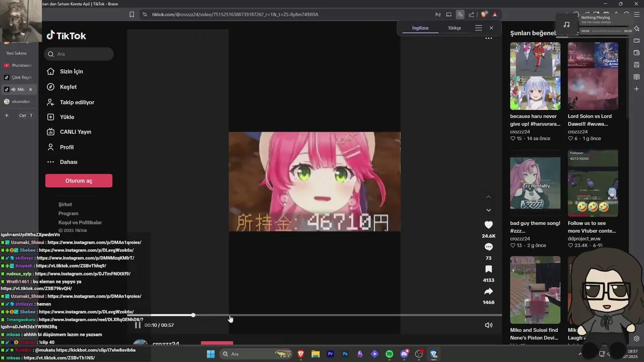Select the Yükle upload option
This screenshot has width=644, height=362.
(x=60, y=117)
